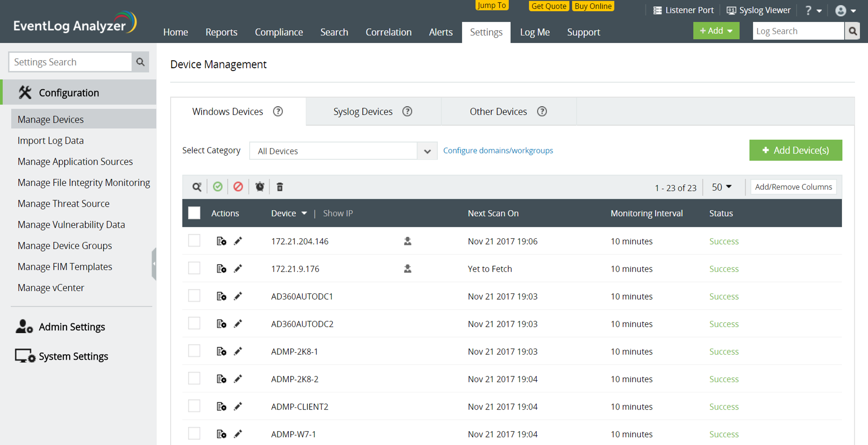This screenshot has height=445, width=868.
Task: Open the user account dropdown
Action: tap(846, 10)
